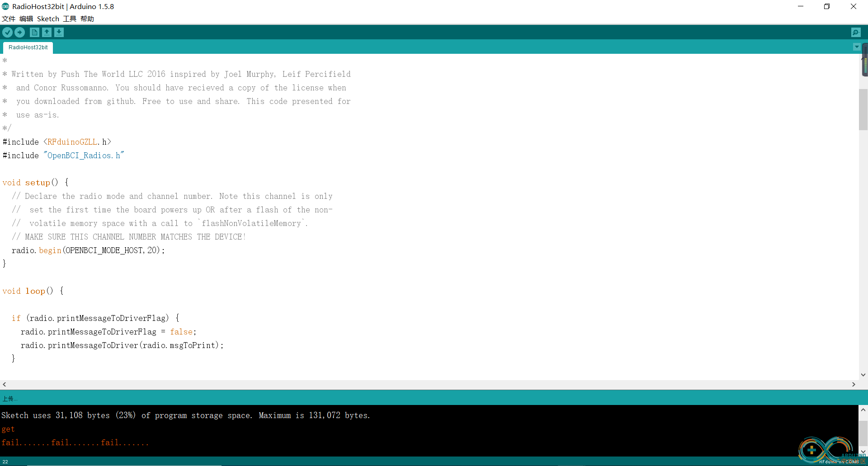Click the editor vertical scrollbar thumb

coord(863,109)
